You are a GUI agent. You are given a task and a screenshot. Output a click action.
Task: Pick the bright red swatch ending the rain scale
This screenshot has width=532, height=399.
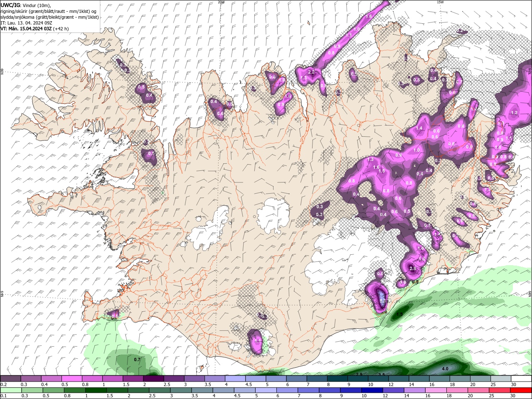tap(521, 390)
